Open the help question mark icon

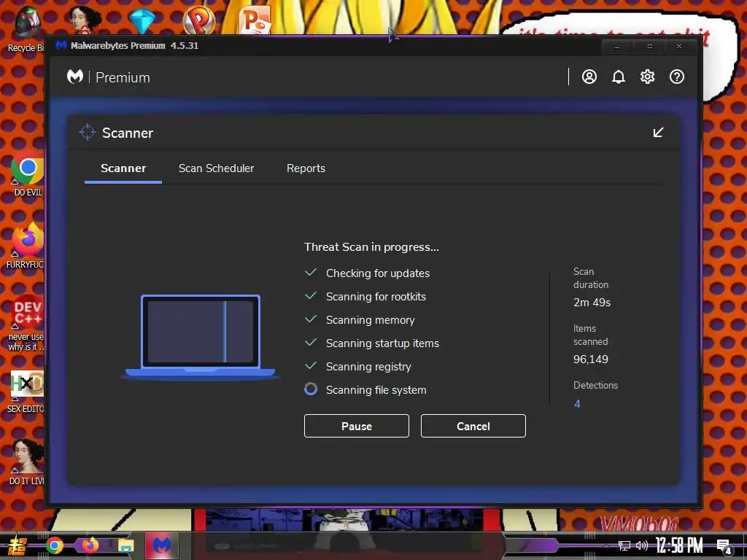pos(677,77)
